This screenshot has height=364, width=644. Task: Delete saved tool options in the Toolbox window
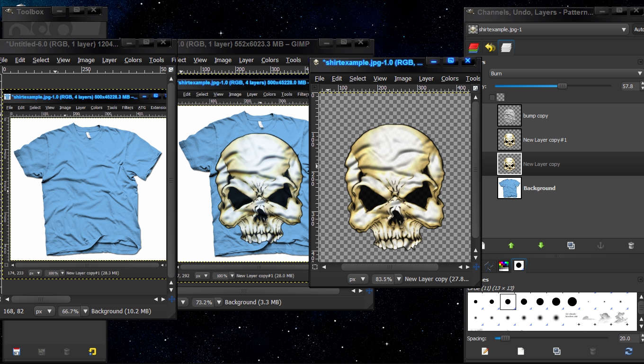tap(67, 352)
